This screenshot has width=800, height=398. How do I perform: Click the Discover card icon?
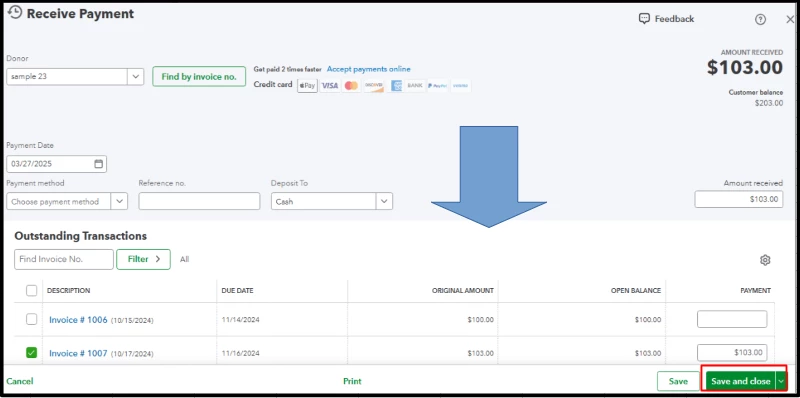[374, 86]
